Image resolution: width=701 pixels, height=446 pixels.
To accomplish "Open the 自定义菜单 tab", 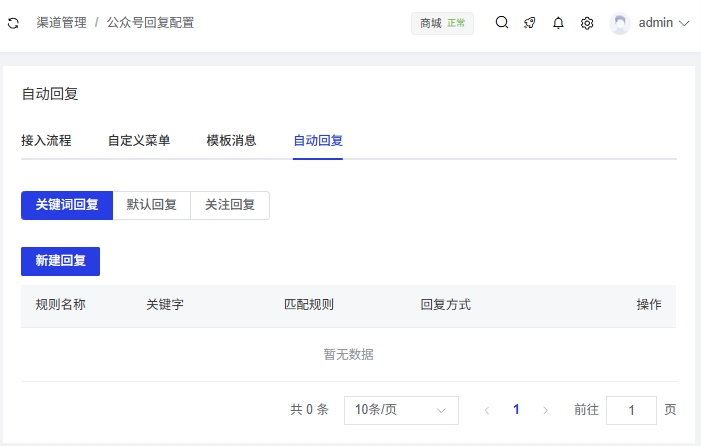I will (x=139, y=141).
